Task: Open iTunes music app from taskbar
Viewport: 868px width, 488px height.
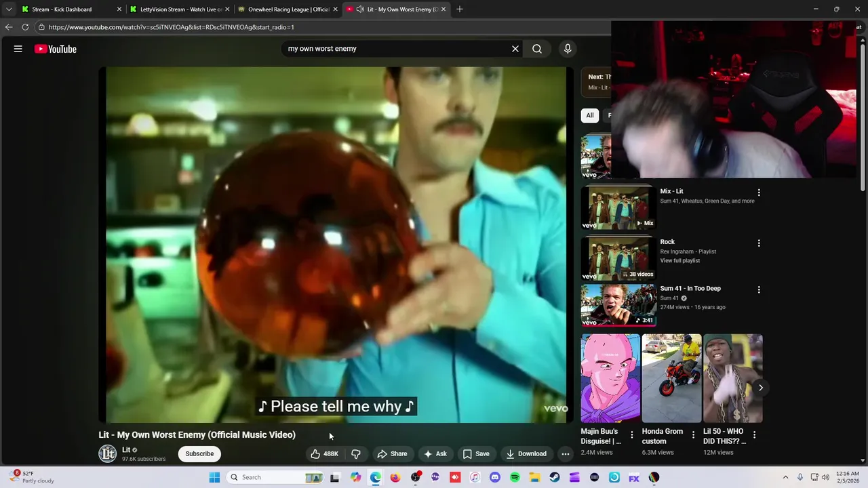Action: [475, 477]
